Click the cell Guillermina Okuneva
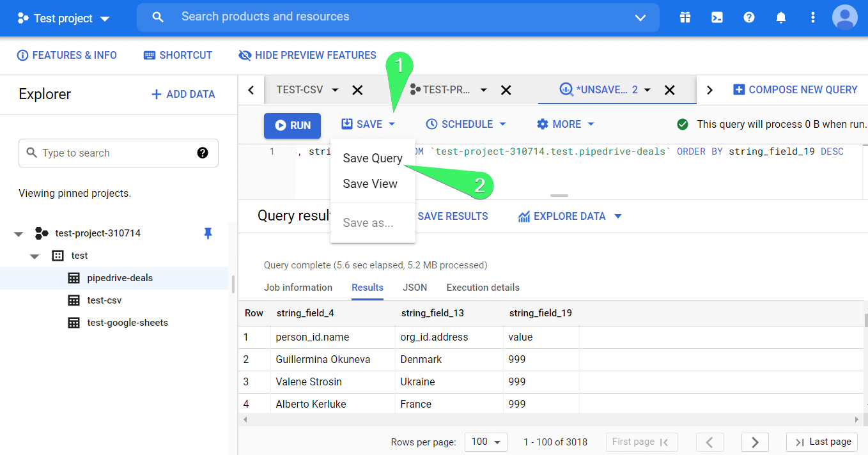 [x=323, y=359]
